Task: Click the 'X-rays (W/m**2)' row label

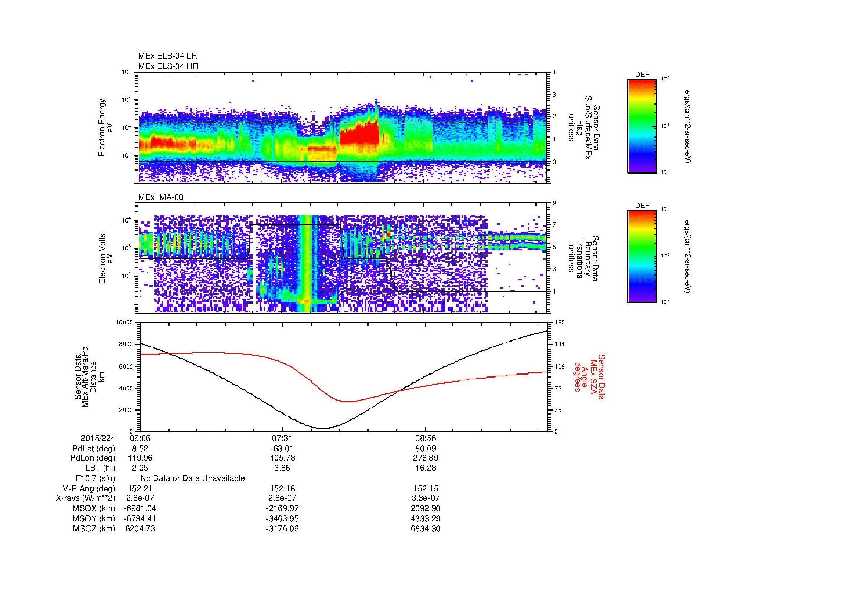Action: pos(86,498)
